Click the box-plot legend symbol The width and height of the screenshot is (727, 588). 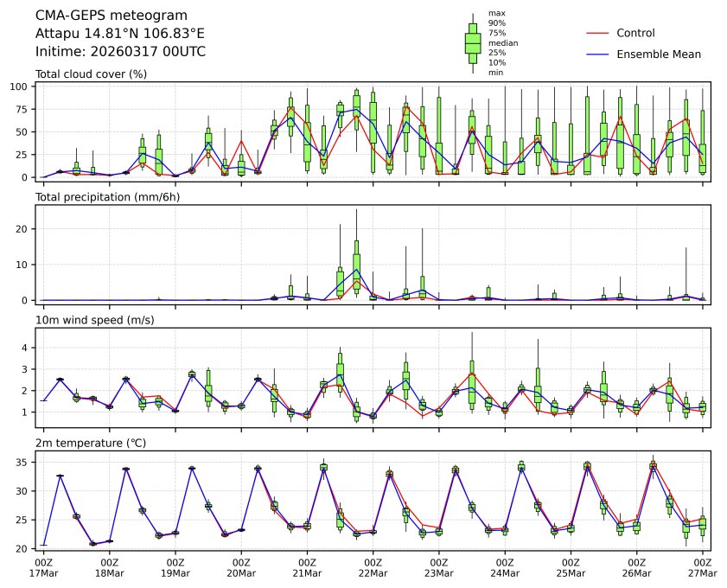coord(472,43)
